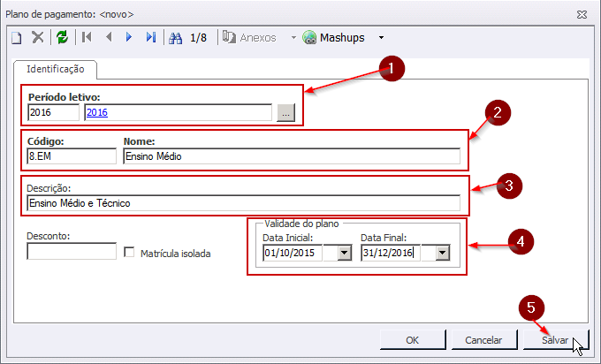
Task: Click the new record icon
Action: pos(16,38)
